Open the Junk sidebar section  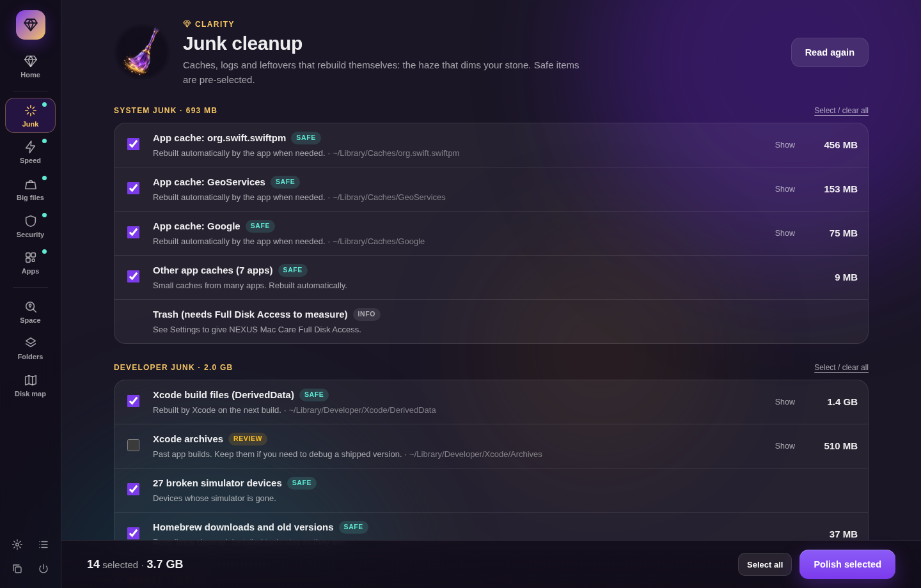[30, 115]
